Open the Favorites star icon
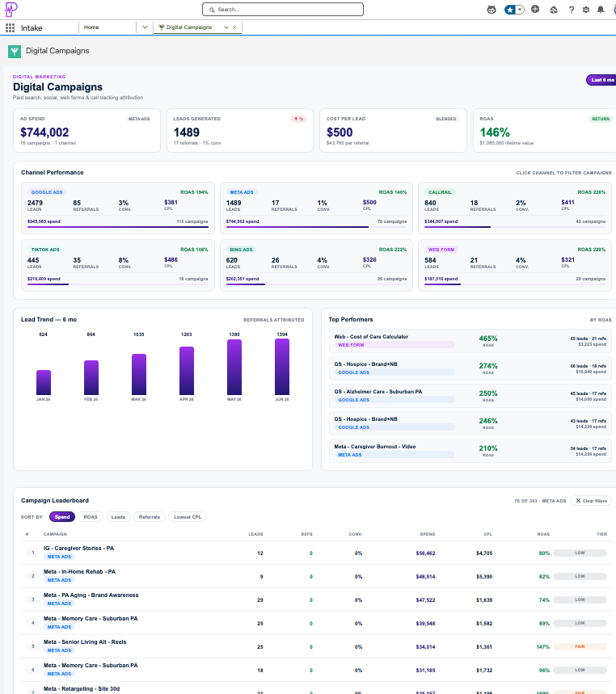The height and width of the screenshot is (694, 616). pos(510,10)
